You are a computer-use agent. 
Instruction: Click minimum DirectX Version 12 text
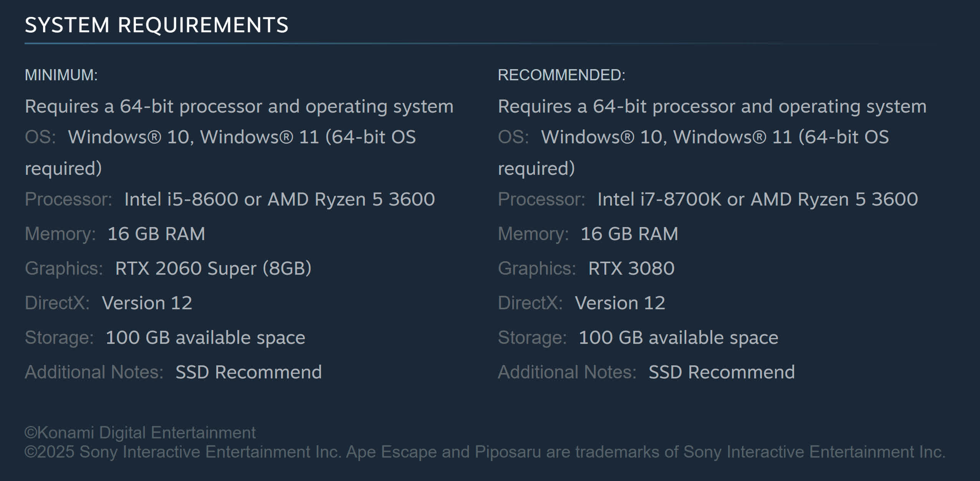tap(147, 303)
